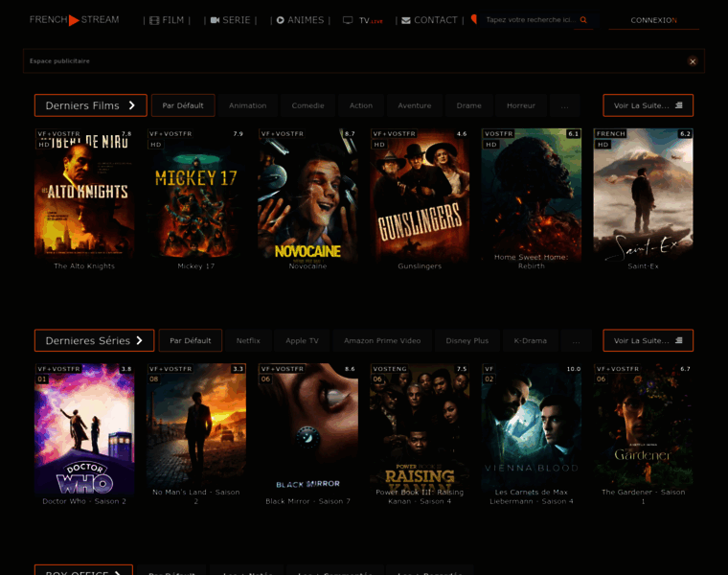Select the Drame genre tab
The image size is (728, 575).
click(x=469, y=106)
